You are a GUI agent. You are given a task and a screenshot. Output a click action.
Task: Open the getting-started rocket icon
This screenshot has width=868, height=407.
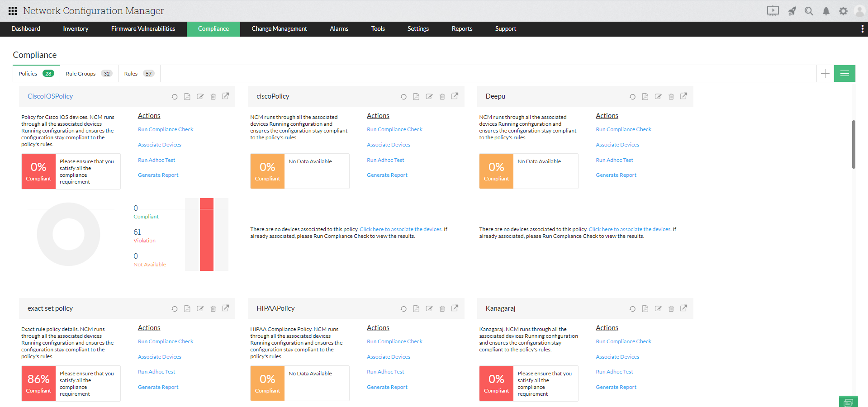click(792, 11)
